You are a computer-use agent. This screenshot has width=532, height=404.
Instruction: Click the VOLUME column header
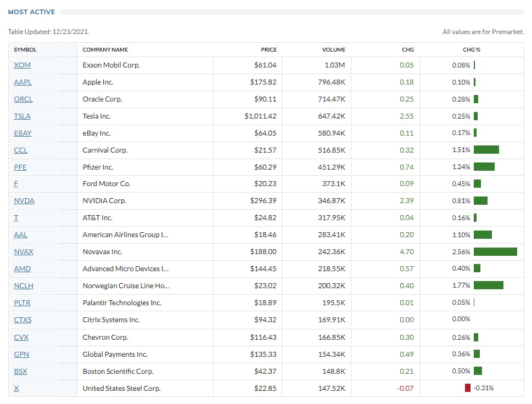pos(333,50)
